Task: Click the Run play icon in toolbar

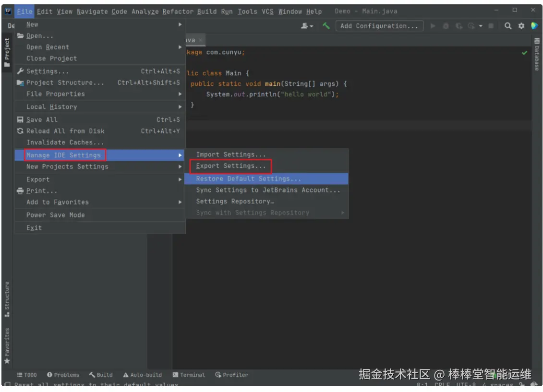Action: (x=433, y=26)
